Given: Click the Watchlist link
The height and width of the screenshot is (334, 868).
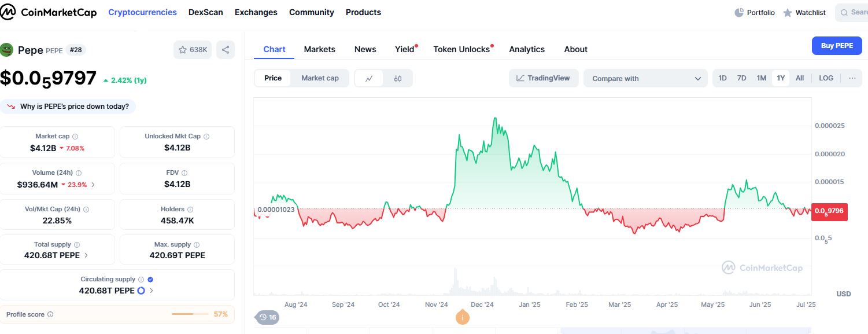Looking at the screenshot, I should coord(811,12).
